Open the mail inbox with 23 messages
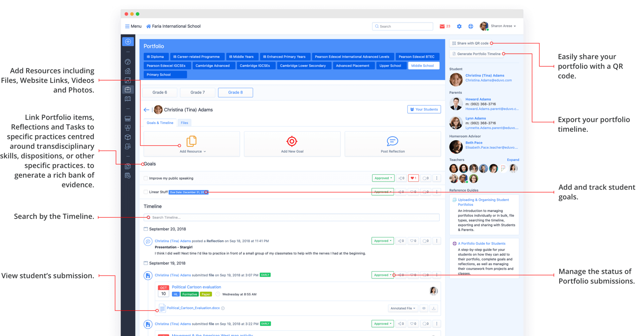Viewport: 644px width, 336px height. pos(445,26)
